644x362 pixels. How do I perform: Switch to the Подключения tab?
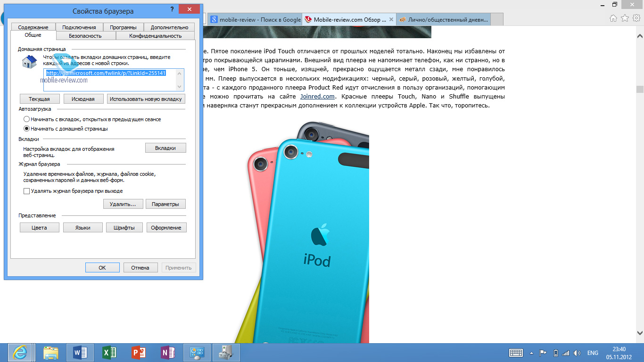pyautogui.click(x=79, y=27)
